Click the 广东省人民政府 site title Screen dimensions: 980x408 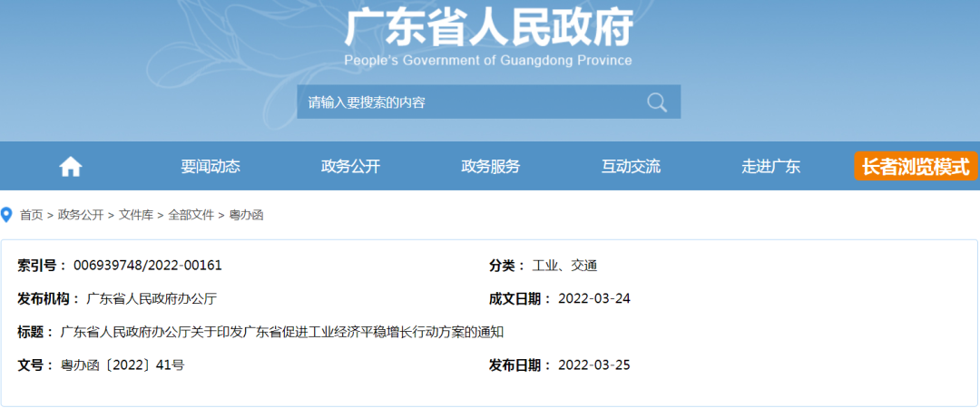489,27
